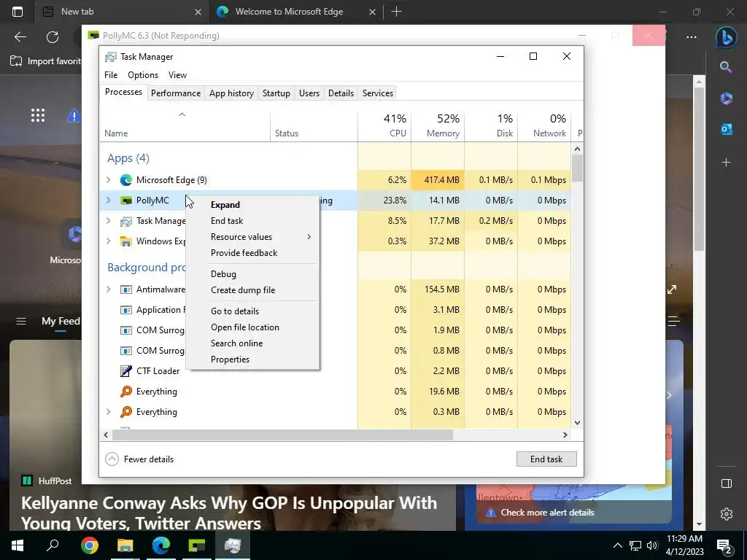
Task: Click the Edge back arrow
Action: [20, 37]
